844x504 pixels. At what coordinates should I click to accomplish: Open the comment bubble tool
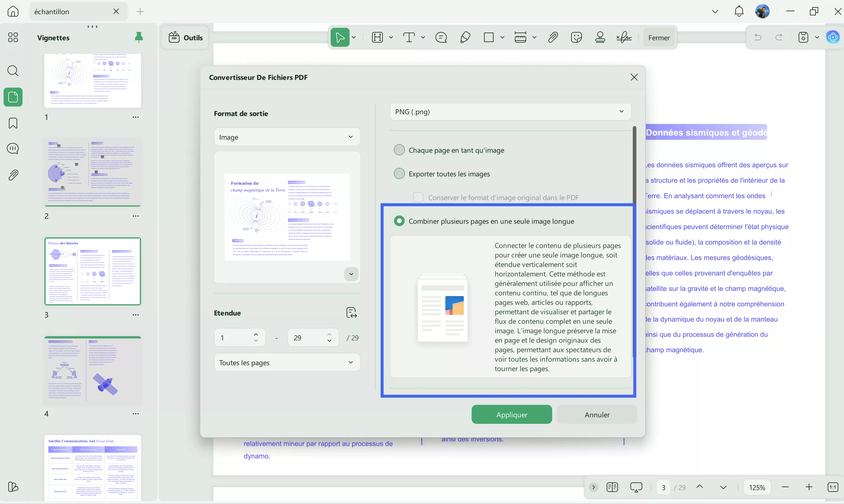pos(441,37)
